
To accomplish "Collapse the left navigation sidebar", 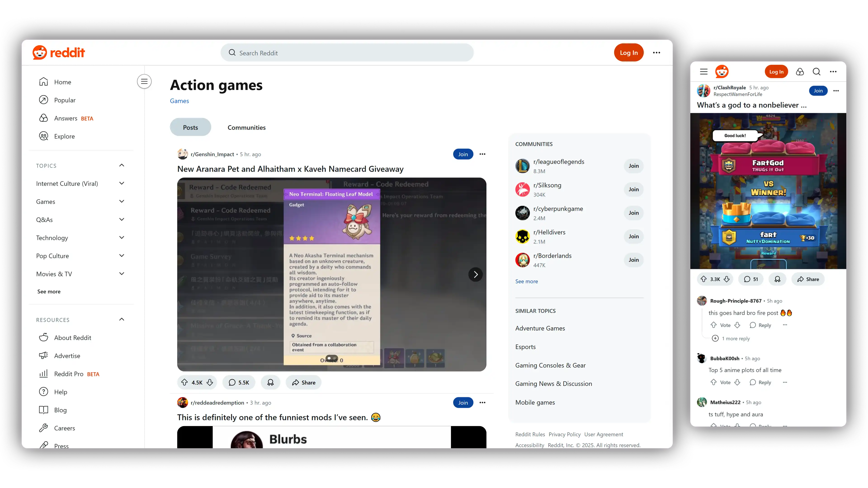I will (x=144, y=82).
